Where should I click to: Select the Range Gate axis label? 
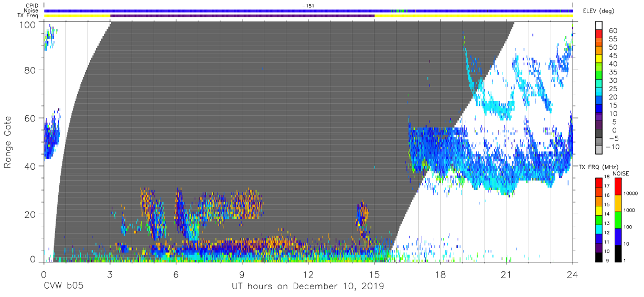(x=8, y=142)
